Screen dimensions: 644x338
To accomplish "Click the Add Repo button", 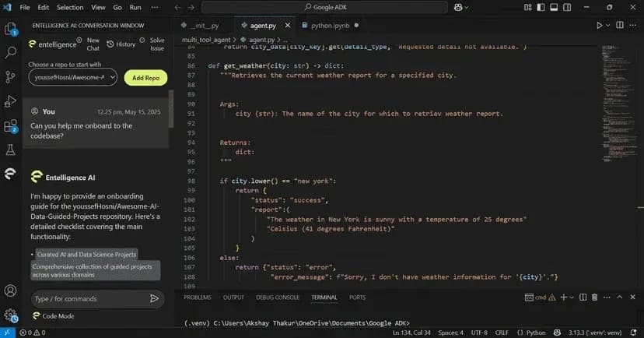I will pos(145,78).
